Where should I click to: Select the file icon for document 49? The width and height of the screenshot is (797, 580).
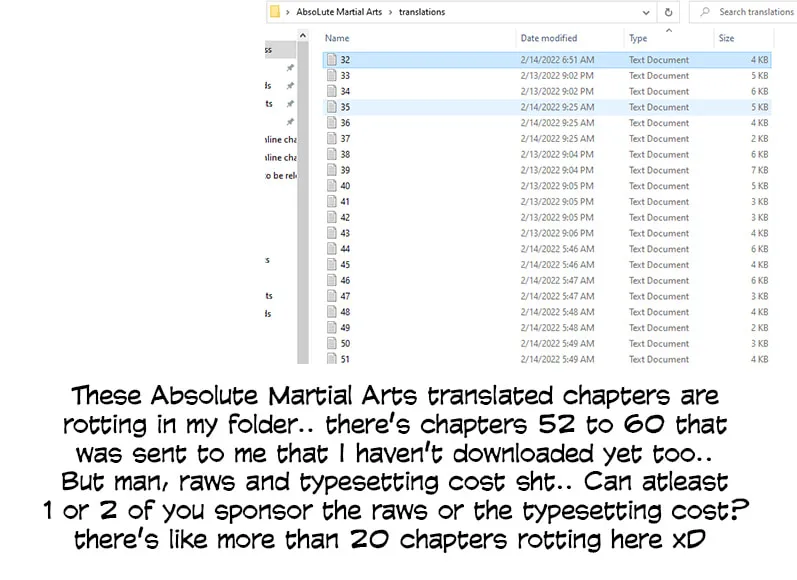[x=332, y=327]
